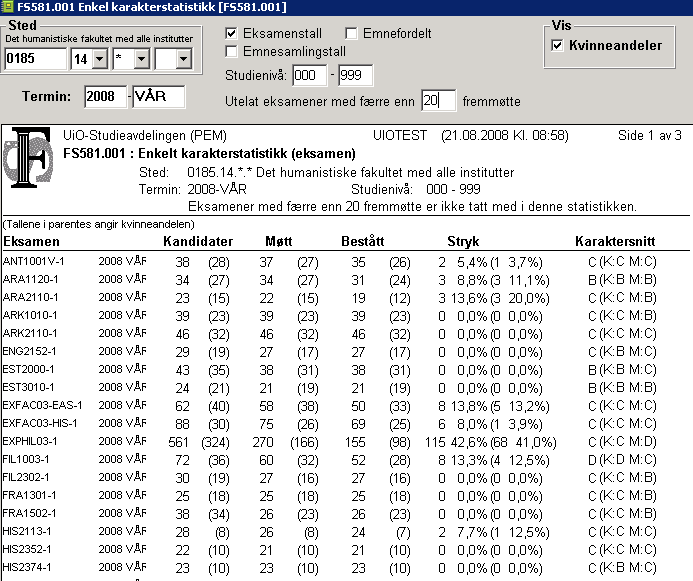693x581 pixels.
Task: Select the HIS2352-1 exam row
Action: pyautogui.click(x=330, y=550)
